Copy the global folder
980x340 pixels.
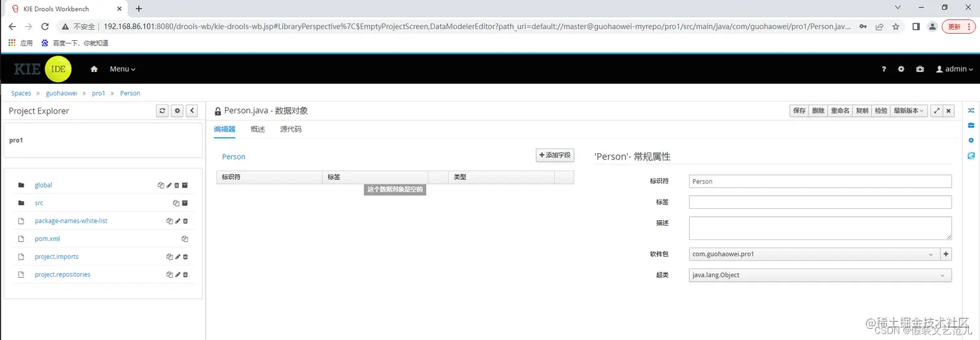pyautogui.click(x=161, y=185)
